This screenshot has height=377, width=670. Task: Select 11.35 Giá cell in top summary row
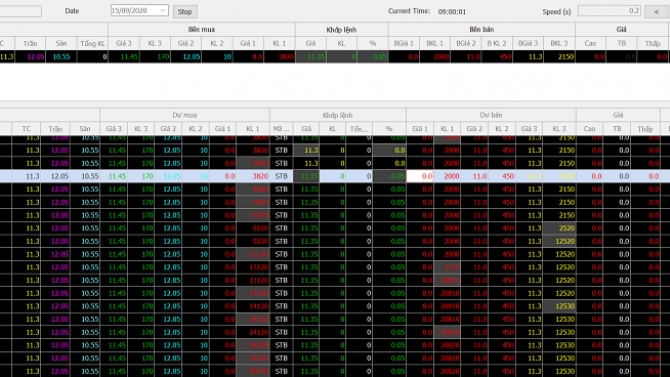coord(311,56)
